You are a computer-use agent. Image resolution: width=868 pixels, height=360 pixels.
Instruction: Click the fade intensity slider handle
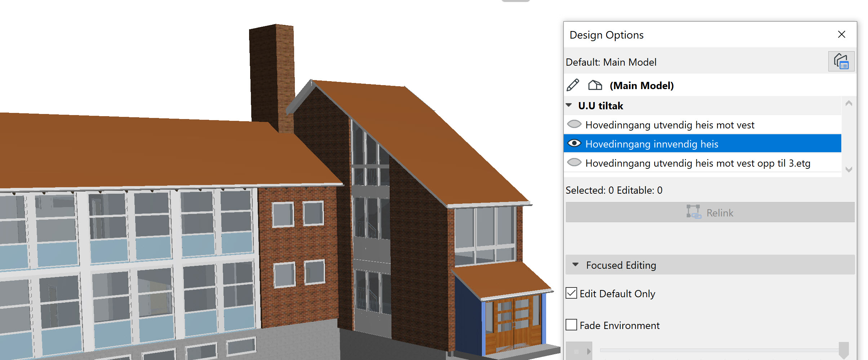pyautogui.click(x=843, y=350)
